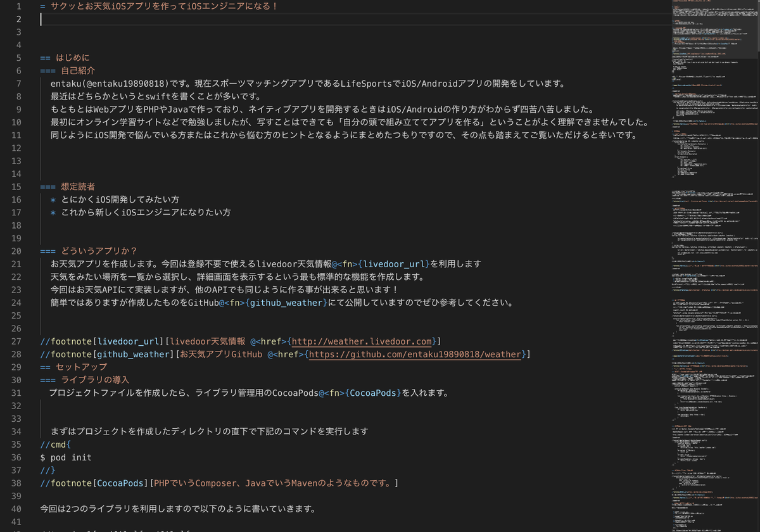Select line number 29 in the gutter

click(16, 367)
